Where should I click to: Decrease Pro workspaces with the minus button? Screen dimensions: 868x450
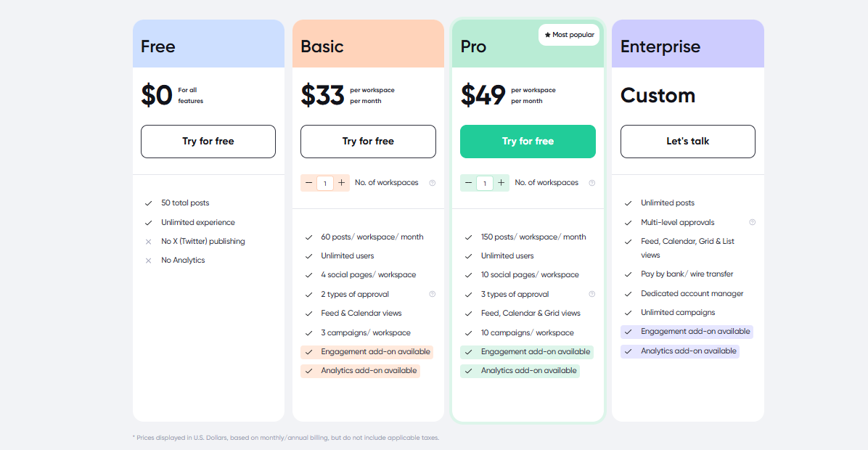468,183
